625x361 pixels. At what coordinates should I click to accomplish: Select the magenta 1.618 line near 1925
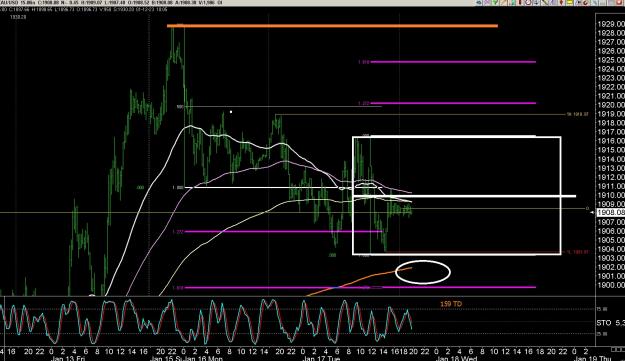pos(453,62)
